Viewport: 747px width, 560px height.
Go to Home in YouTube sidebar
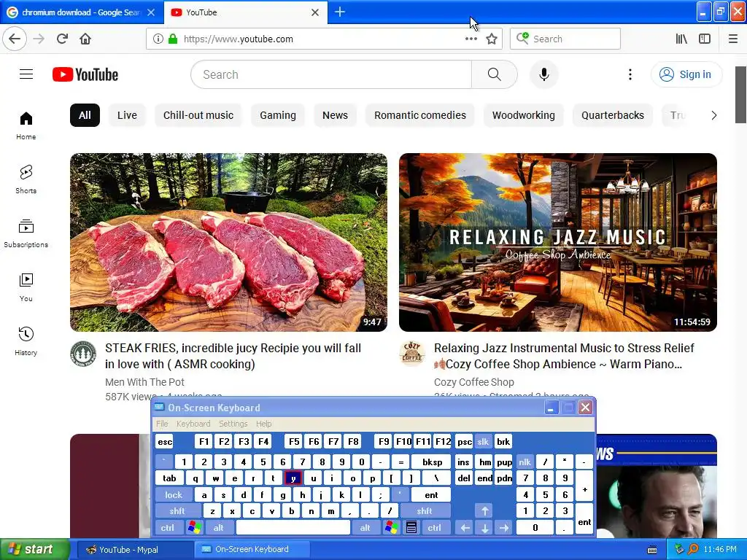(x=26, y=125)
